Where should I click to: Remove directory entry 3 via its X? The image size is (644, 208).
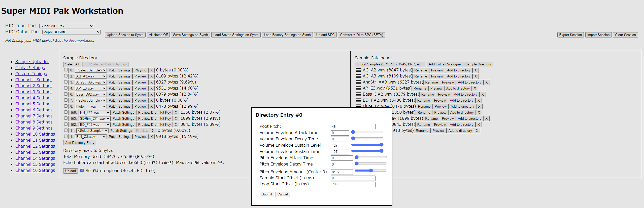pos(151,82)
